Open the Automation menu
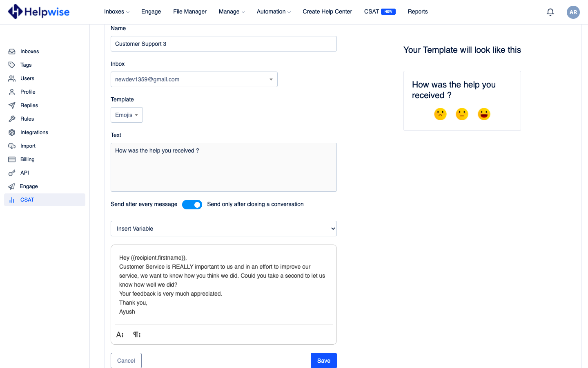The image size is (588, 368). 274,12
